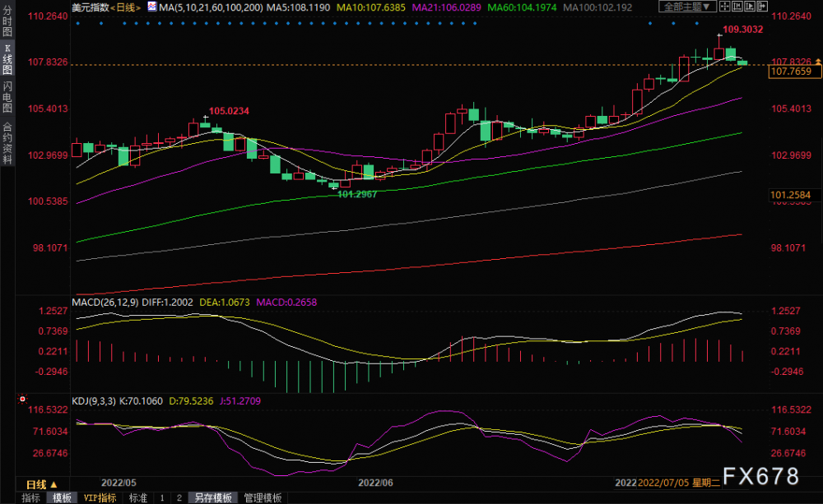Click the MA(5,10,21,60,100,200) parameter label
Viewport: 823px width, 504px height.
pyautogui.click(x=211, y=7)
